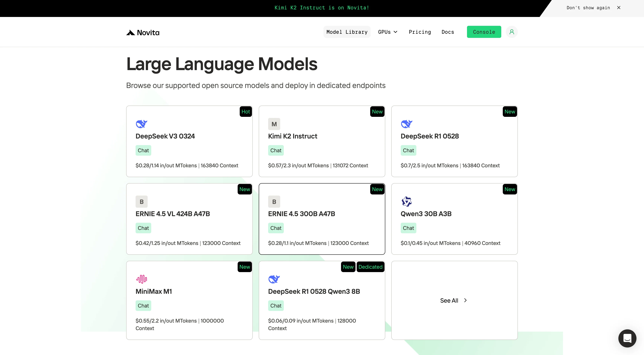This screenshot has width=644, height=355.
Task: Click the Browse our supported open source models subtitle
Action: 256,85
